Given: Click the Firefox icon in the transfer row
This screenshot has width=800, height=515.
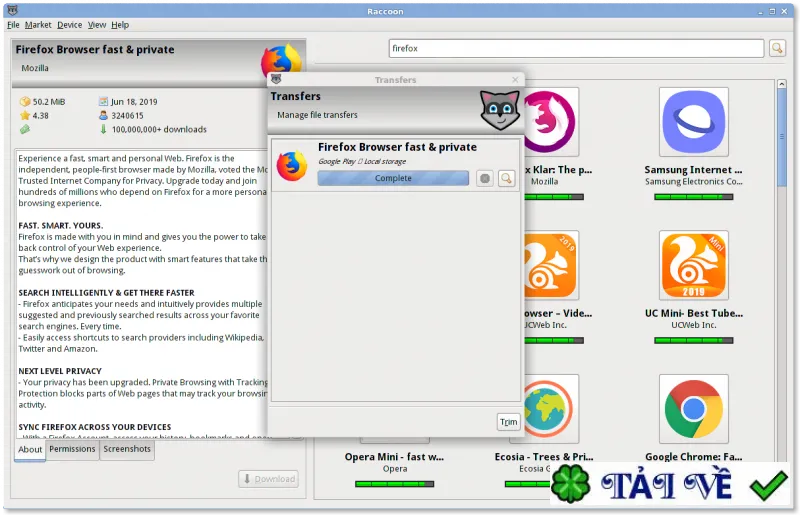Looking at the screenshot, I should tap(292, 166).
